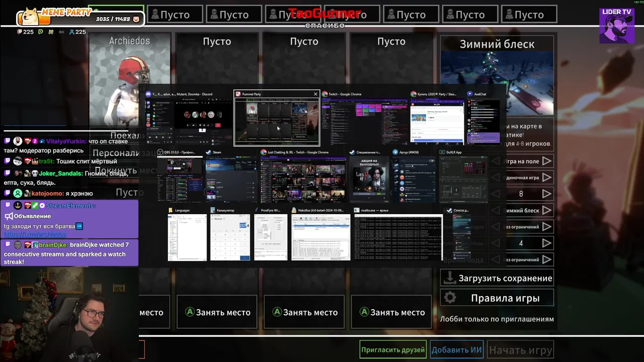Click the Pummel Party icon in Alt-Tab switcher

(239, 94)
